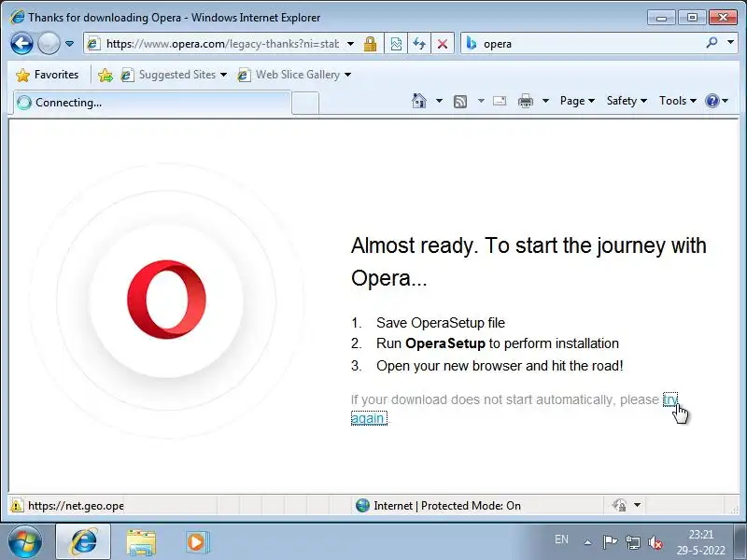Click Add to Favorites Bar star icon

(106, 75)
